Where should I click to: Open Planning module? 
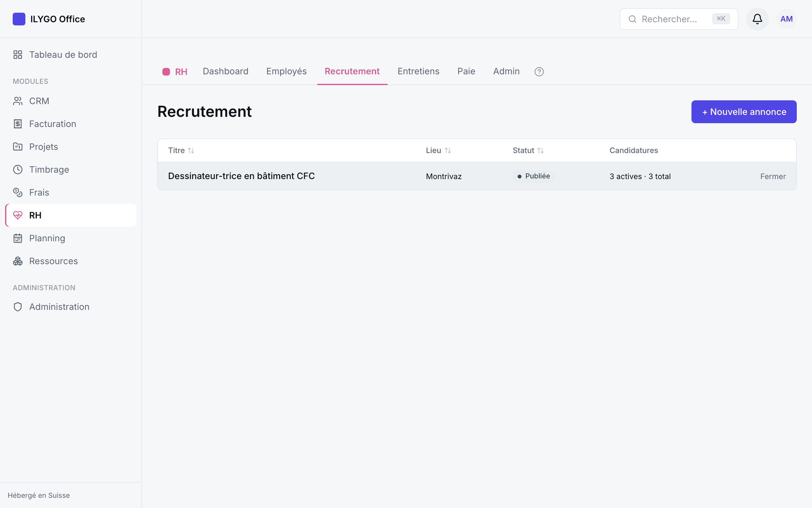pyautogui.click(x=71, y=238)
